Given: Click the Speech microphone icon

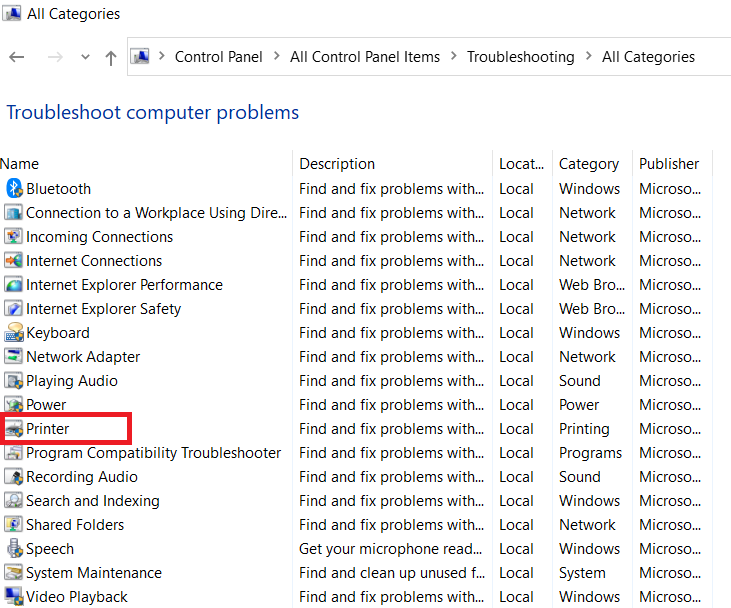Looking at the screenshot, I should click(x=14, y=548).
